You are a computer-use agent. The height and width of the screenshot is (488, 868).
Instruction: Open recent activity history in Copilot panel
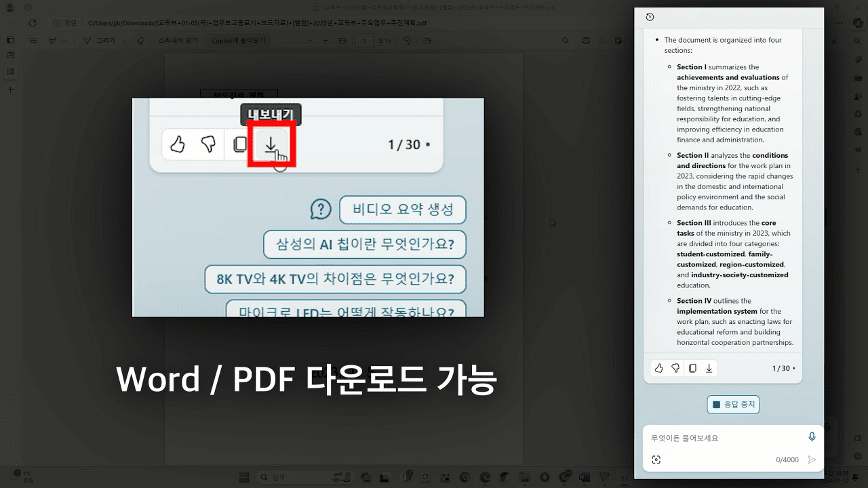tap(650, 17)
